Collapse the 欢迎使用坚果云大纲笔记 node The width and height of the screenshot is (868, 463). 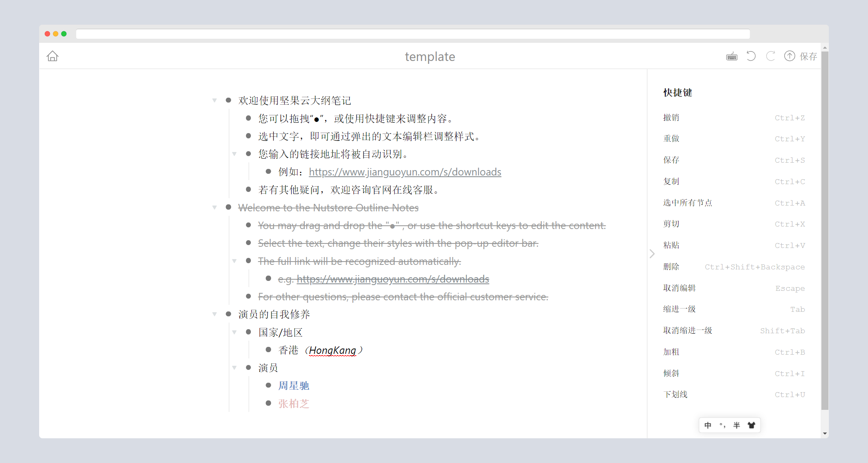point(214,101)
